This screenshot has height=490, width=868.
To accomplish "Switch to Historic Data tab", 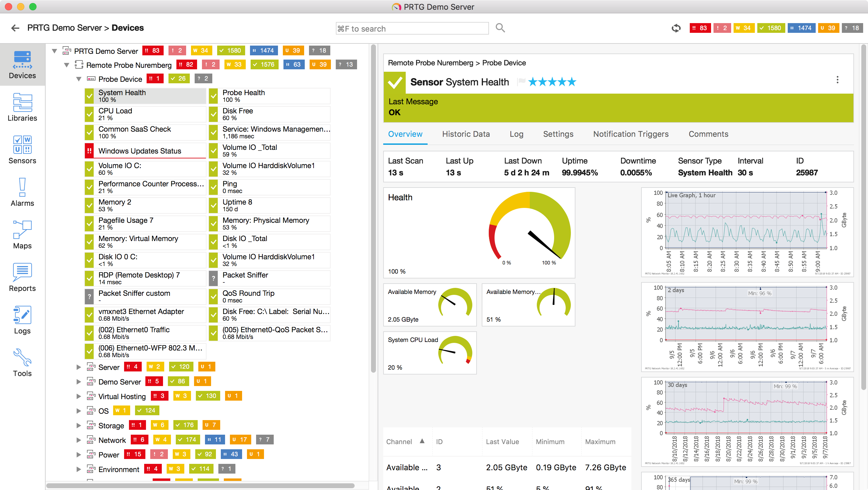I will tap(466, 133).
